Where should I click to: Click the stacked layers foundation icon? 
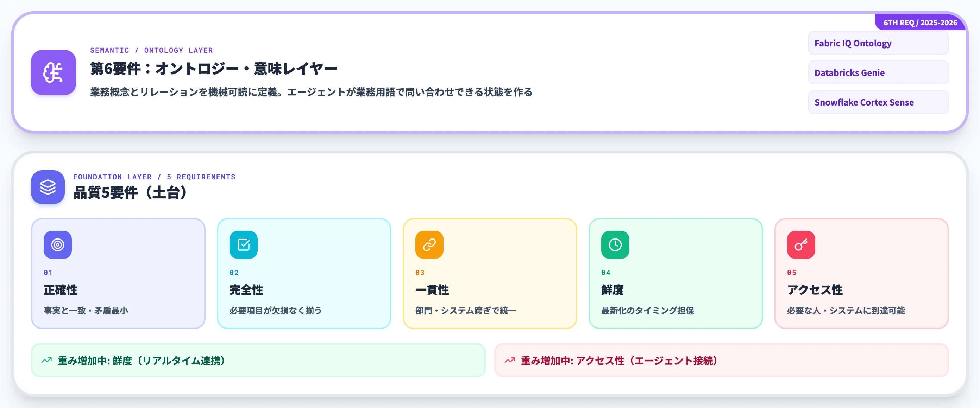[48, 187]
